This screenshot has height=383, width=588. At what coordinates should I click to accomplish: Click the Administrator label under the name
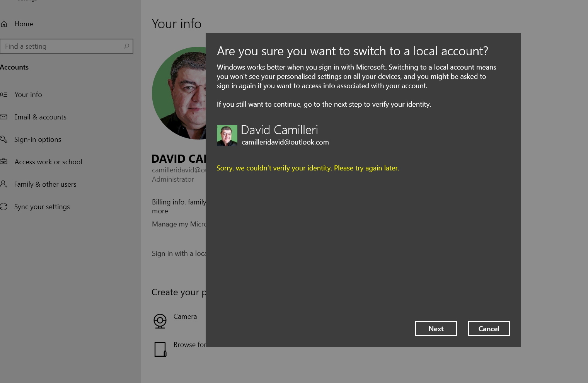pos(173,179)
